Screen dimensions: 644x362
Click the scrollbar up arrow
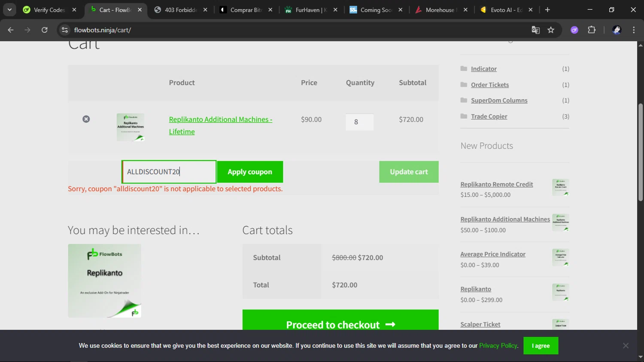(x=641, y=45)
